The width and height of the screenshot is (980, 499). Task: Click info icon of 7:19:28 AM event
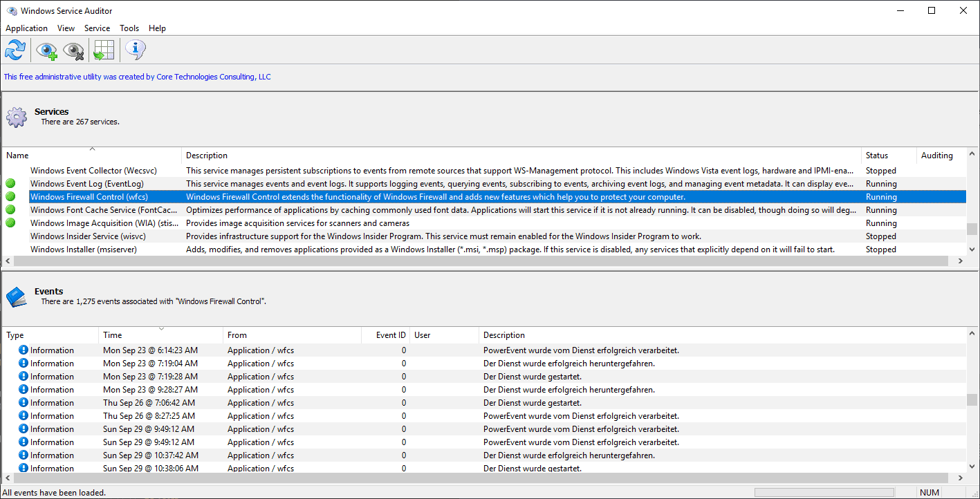24,377
